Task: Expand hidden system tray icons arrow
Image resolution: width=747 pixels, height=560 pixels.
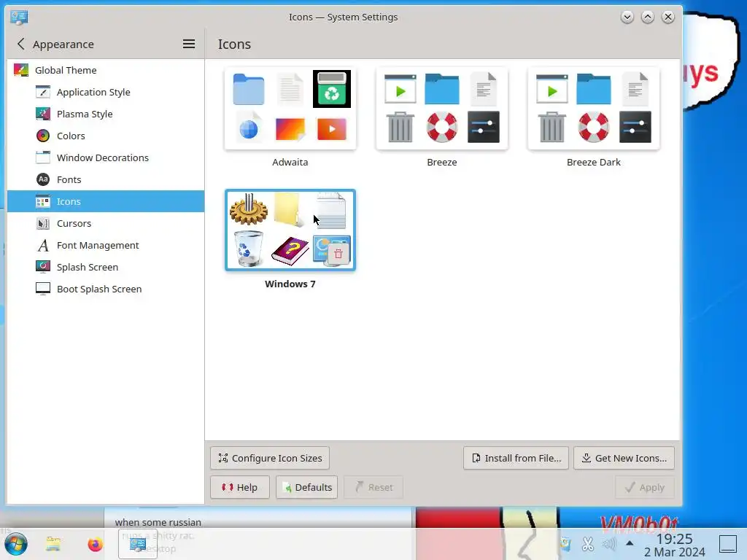Action: (630, 542)
